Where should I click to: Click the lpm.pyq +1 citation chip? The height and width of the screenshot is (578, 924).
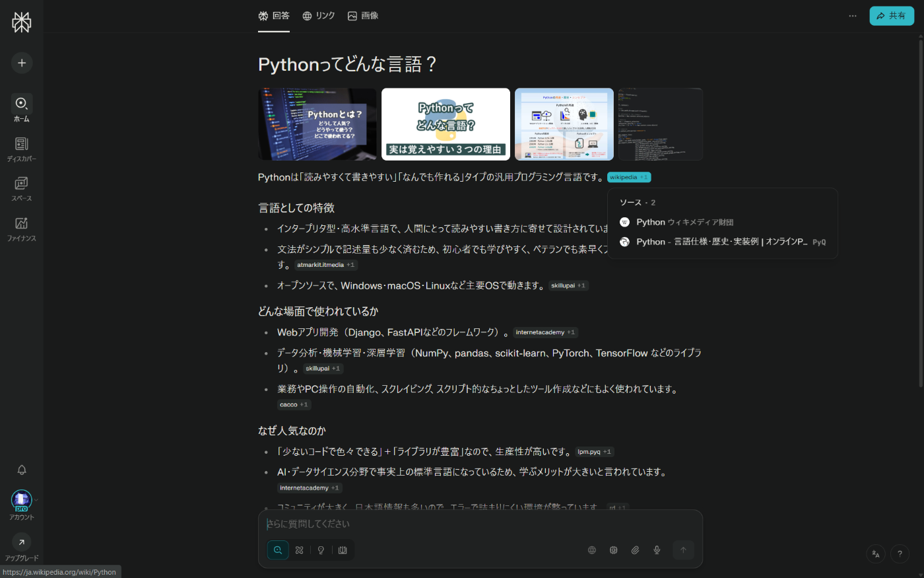(595, 452)
